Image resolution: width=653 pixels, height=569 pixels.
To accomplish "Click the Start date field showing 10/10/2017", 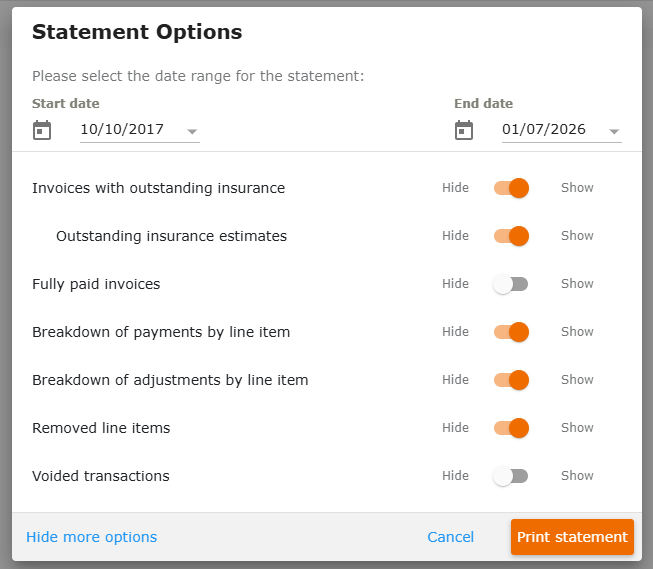I will 140,130.
